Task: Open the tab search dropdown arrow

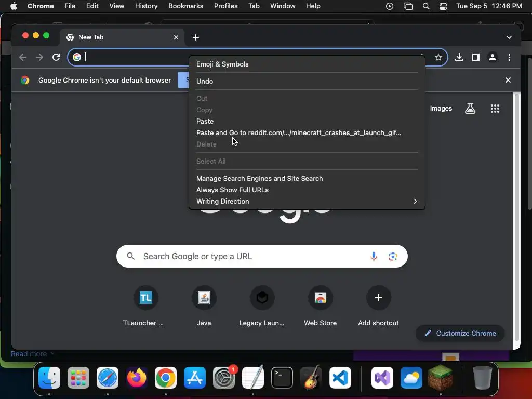Action: (x=509, y=37)
